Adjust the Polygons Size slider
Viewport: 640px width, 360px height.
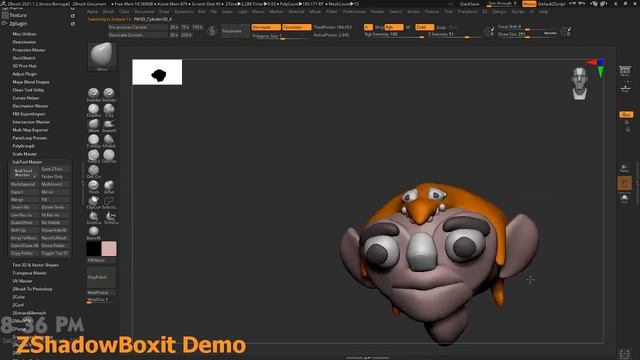281,36
